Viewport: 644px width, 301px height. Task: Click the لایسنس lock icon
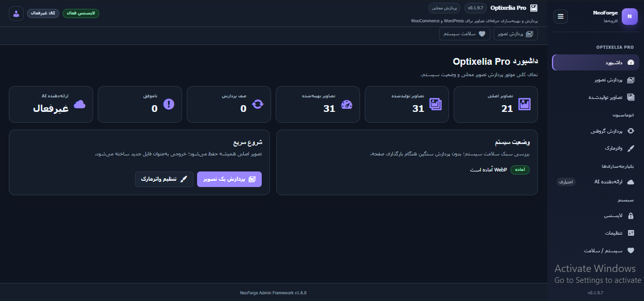[631, 216]
